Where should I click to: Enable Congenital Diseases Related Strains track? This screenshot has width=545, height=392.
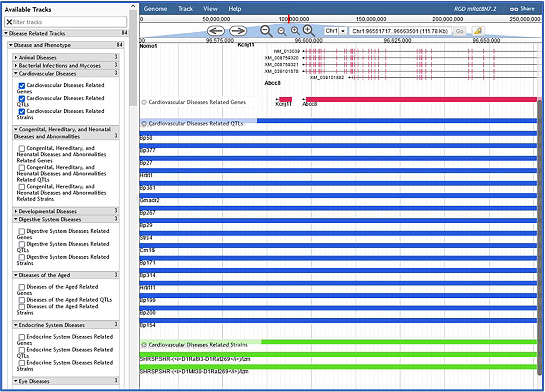[22, 187]
